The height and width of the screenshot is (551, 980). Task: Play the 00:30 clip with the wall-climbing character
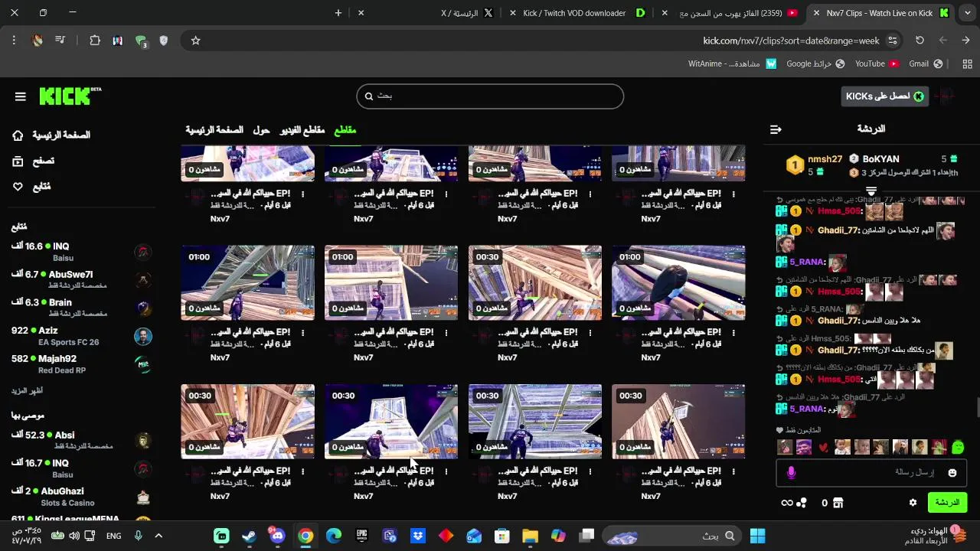click(678, 422)
